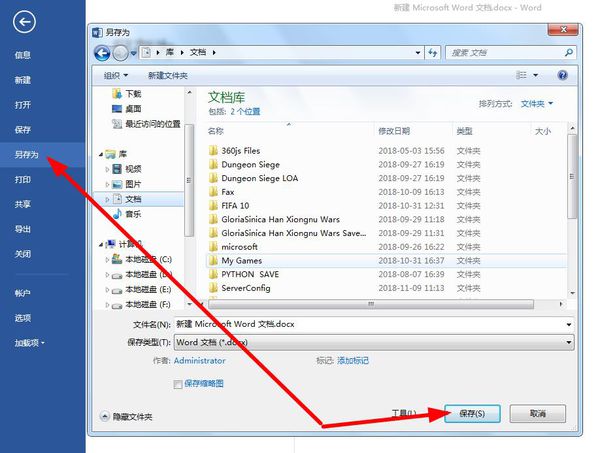Open 帐户 in backstage menu
Viewport: 600px width, 453px height.
click(x=23, y=293)
